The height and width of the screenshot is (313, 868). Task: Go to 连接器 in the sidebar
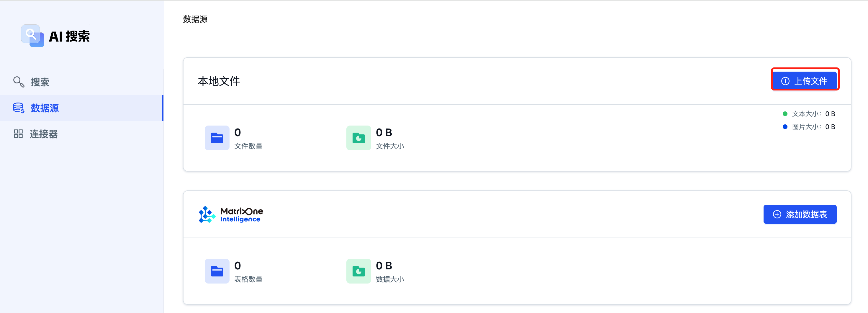tap(43, 134)
